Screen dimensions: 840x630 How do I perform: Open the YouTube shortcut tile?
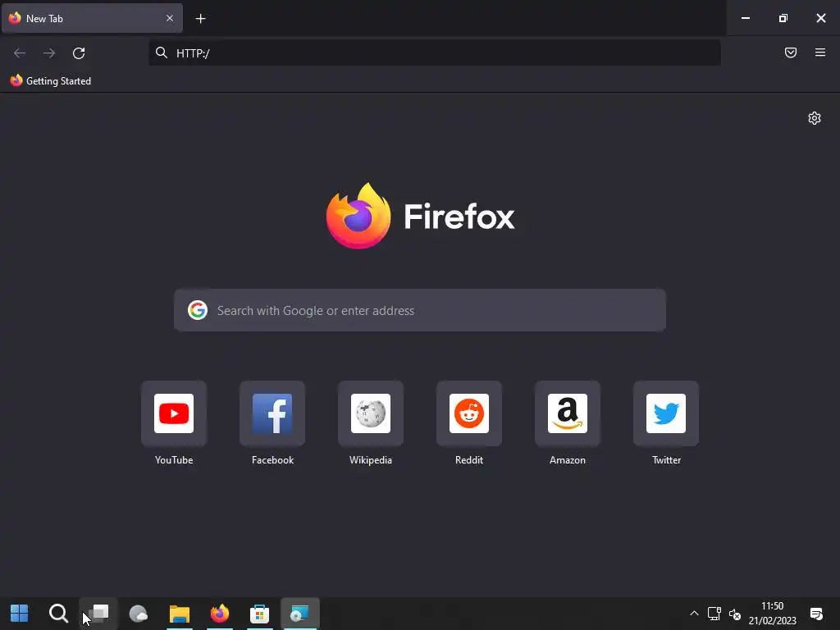(174, 413)
